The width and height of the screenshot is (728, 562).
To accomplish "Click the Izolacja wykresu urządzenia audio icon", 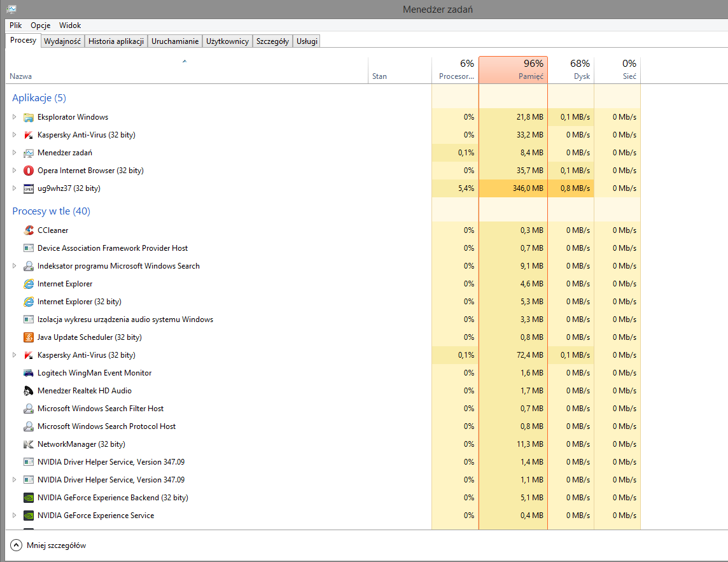I will coord(29,320).
